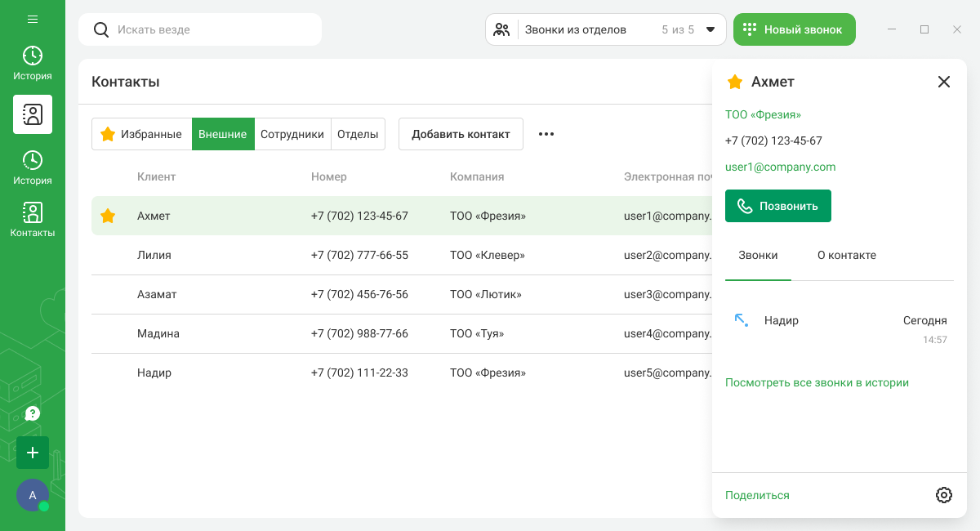Open the user avatar «A» profile

click(33, 495)
